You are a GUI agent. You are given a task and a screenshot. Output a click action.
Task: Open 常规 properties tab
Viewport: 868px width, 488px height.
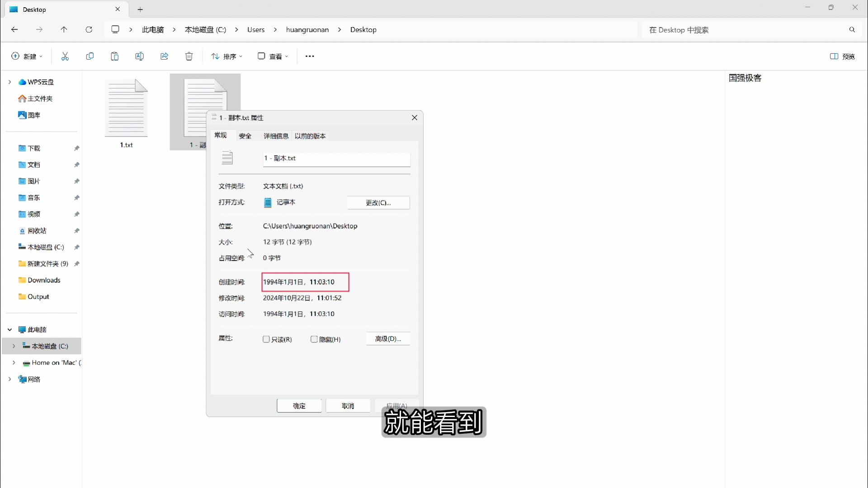221,135
